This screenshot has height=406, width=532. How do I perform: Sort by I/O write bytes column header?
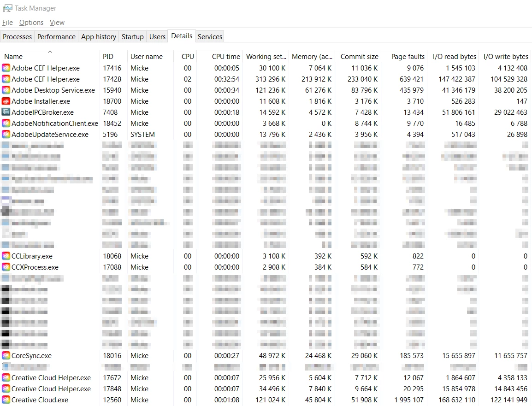pos(506,57)
